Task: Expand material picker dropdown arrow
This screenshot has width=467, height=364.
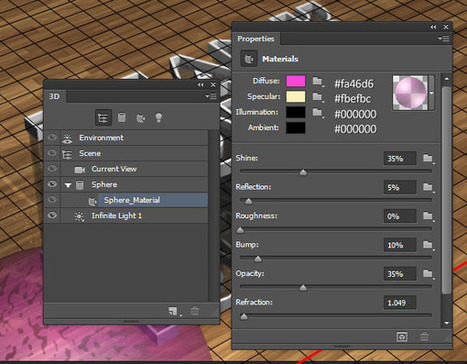Action: (x=432, y=93)
